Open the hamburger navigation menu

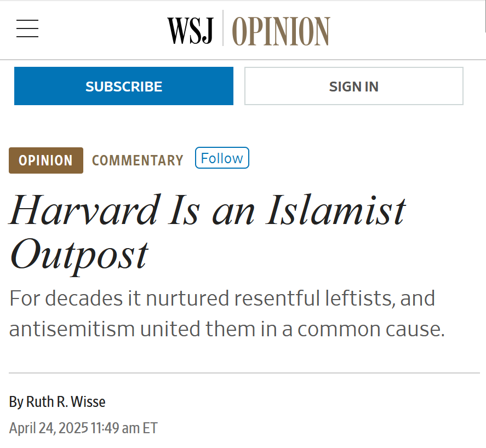click(x=27, y=28)
